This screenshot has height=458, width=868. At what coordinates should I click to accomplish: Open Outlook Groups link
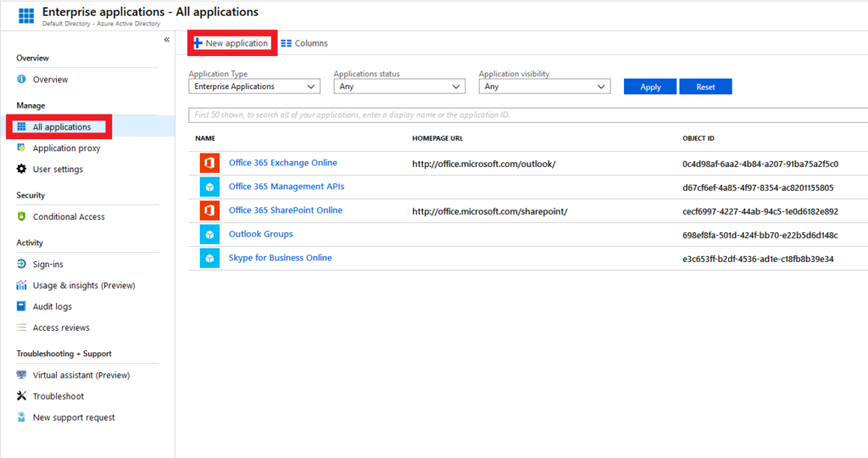(x=261, y=234)
